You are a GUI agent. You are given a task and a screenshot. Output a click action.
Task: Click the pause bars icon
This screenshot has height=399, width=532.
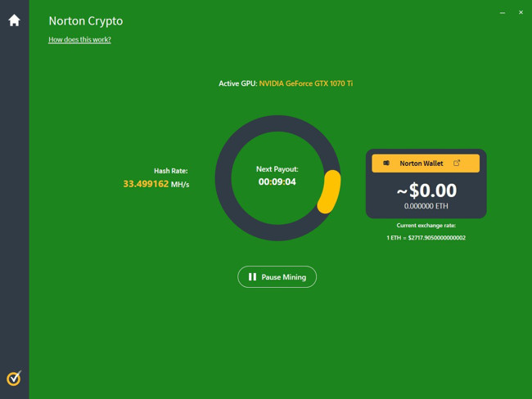tap(252, 277)
